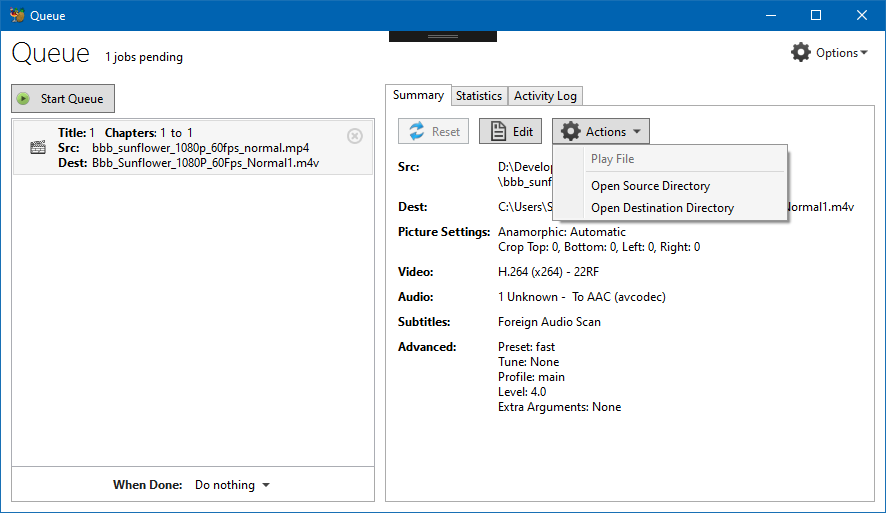Click the 'Picture Settings:' label

point(444,232)
